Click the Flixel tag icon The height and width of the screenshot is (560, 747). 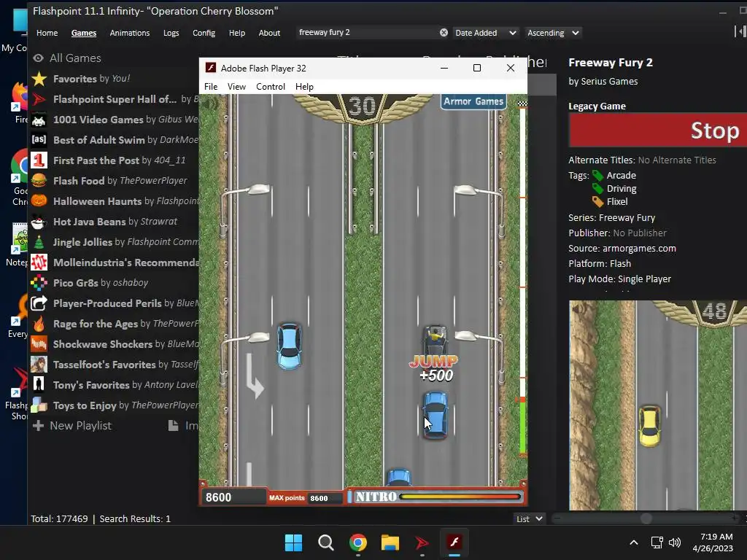click(x=598, y=202)
